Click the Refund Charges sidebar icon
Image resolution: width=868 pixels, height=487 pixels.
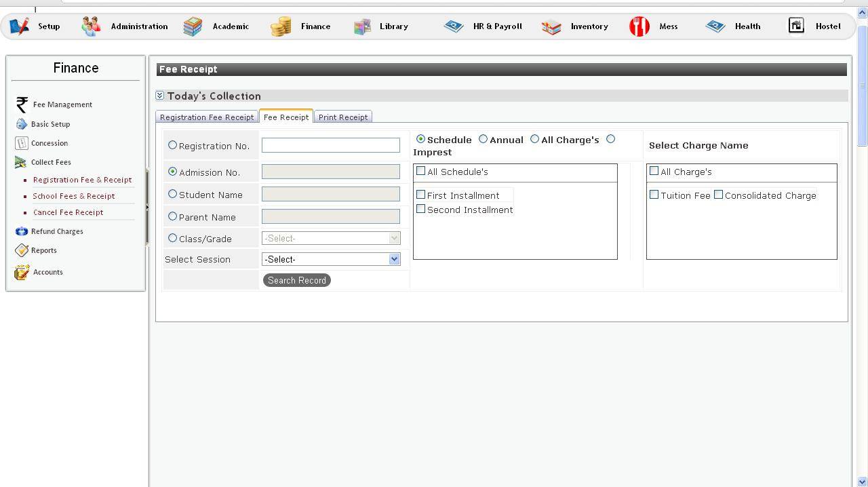pyautogui.click(x=22, y=231)
